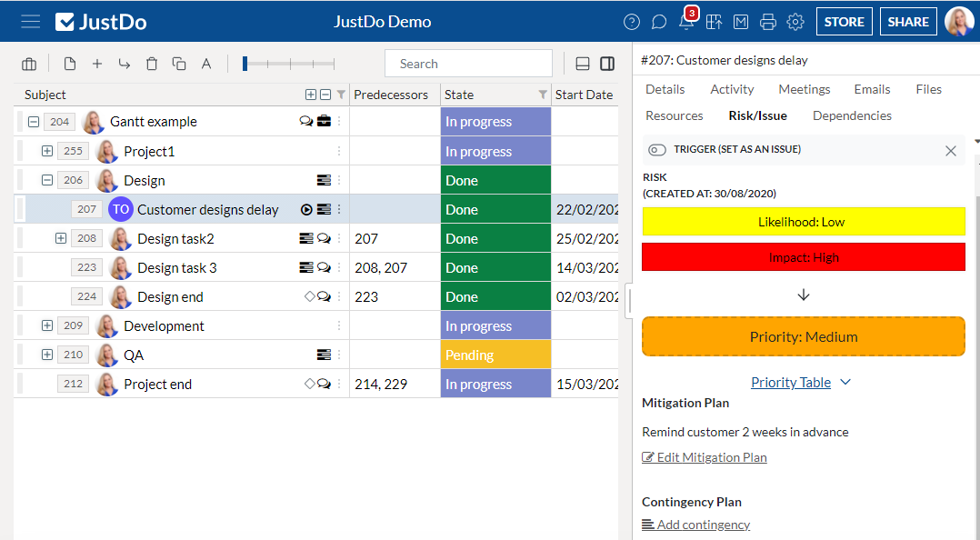The image size is (980, 540).
Task: Open the Priority Table link
Action: pyautogui.click(x=791, y=382)
